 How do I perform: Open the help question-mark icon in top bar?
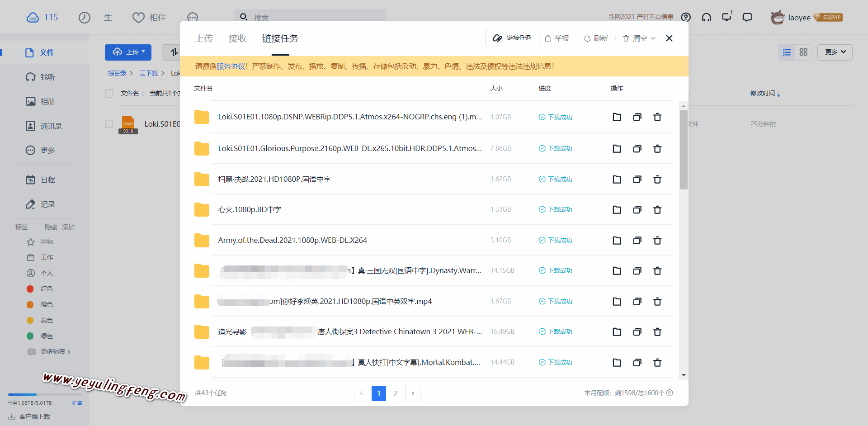click(x=686, y=17)
